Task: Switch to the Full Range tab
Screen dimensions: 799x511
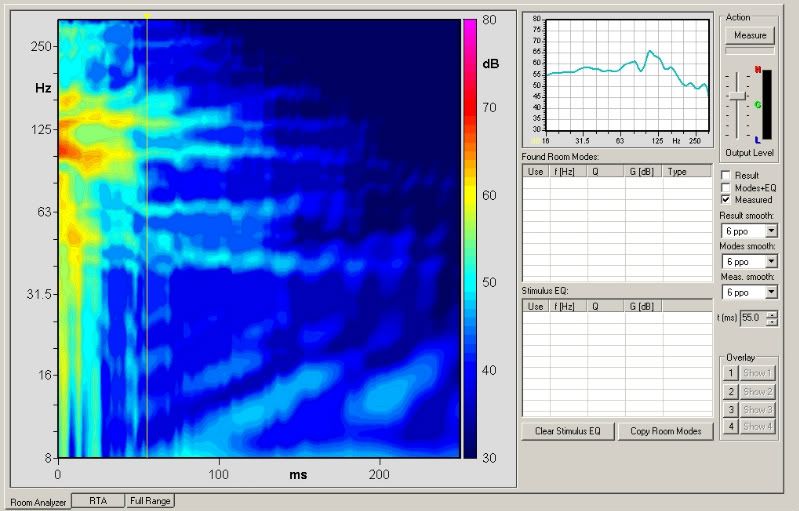Action: pos(150,501)
